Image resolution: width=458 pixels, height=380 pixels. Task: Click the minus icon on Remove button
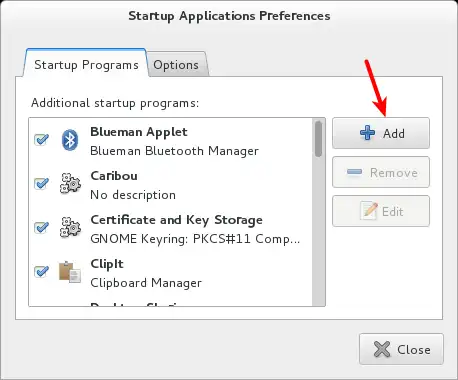coord(354,172)
